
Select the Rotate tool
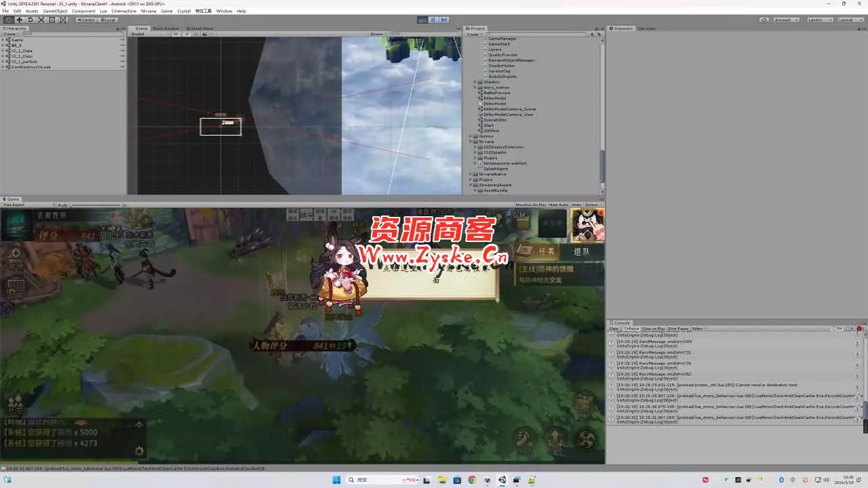[x=31, y=20]
